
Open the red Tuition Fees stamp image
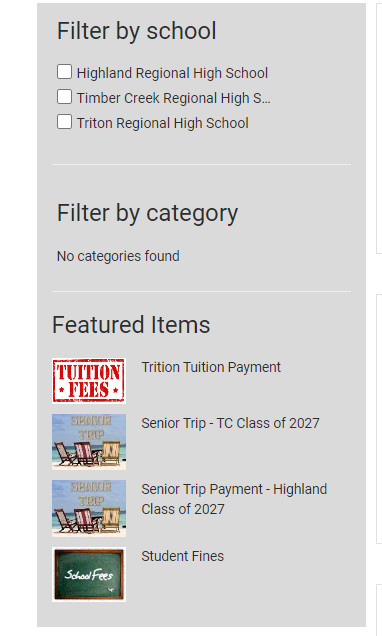click(89, 380)
